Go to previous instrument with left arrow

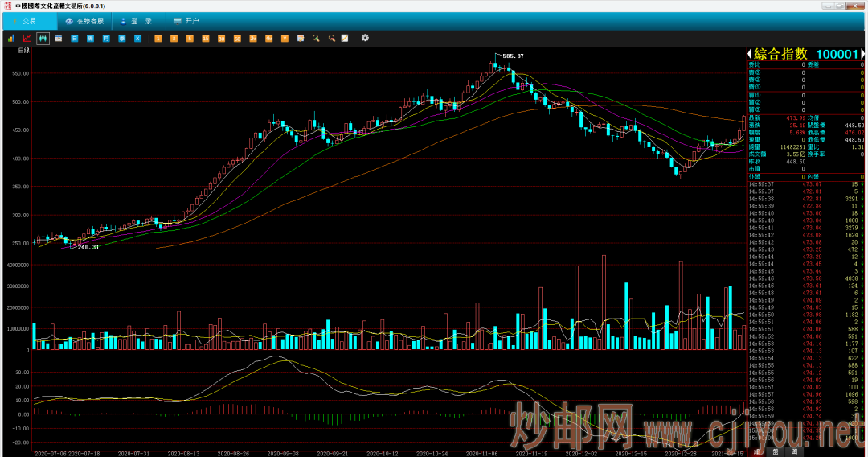pyautogui.click(x=750, y=54)
